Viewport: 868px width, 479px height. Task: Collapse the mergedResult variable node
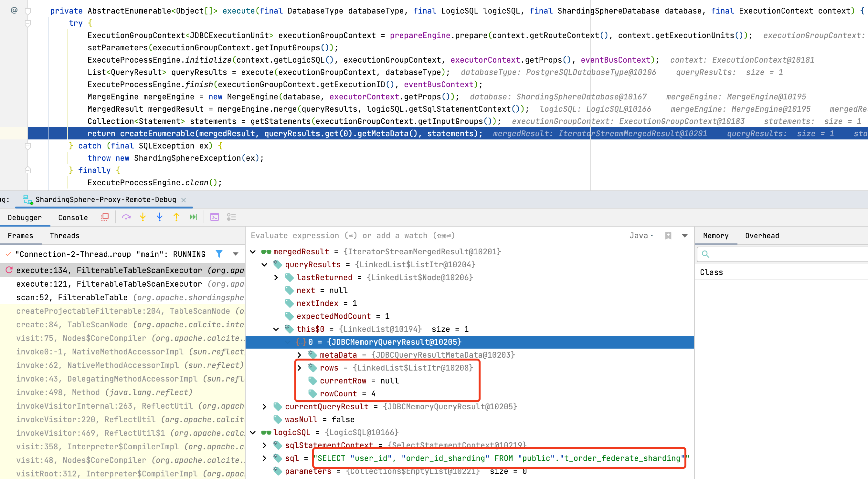click(x=253, y=252)
